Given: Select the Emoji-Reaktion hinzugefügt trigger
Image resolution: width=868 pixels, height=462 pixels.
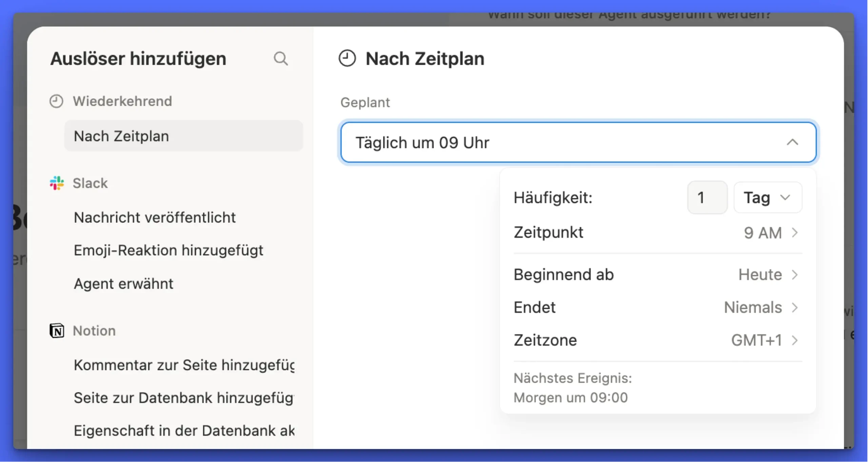Looking at the screenshot, I should tap(169, 250).
